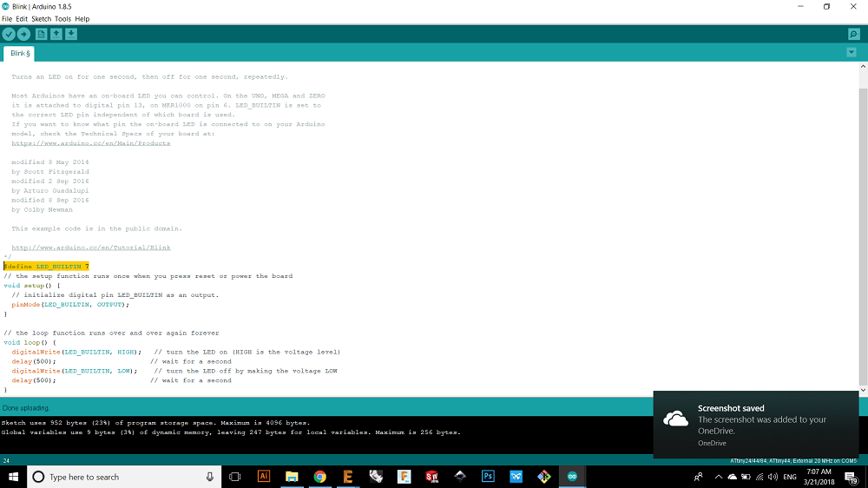Click the 'Type here to search' box
Image resolution: width=868 pixels, height=488 pixels.
(124, 477)
